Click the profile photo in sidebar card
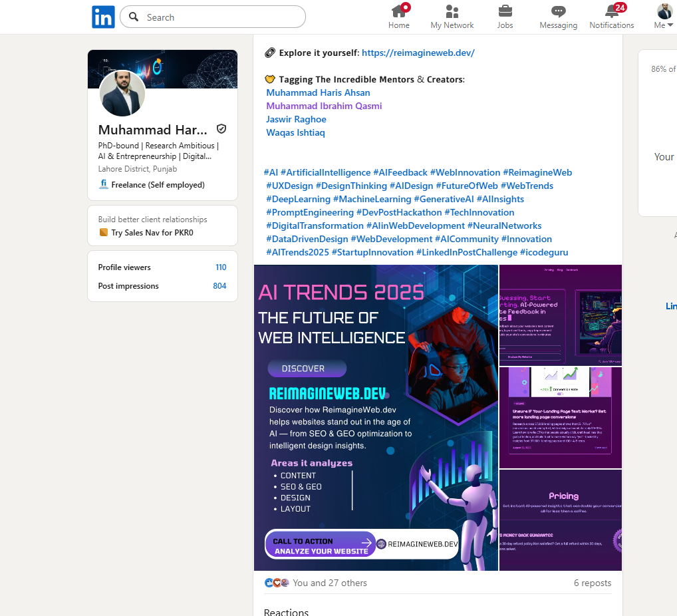Viewport: 677px width, 616px height. click(122, 93)
